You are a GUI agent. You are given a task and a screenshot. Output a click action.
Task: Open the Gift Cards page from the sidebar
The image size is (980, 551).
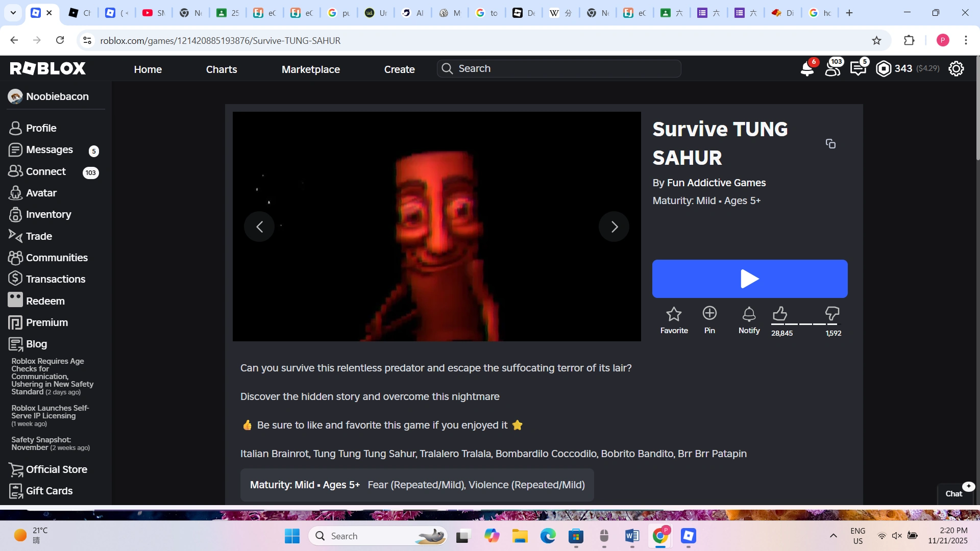(48, 490)
